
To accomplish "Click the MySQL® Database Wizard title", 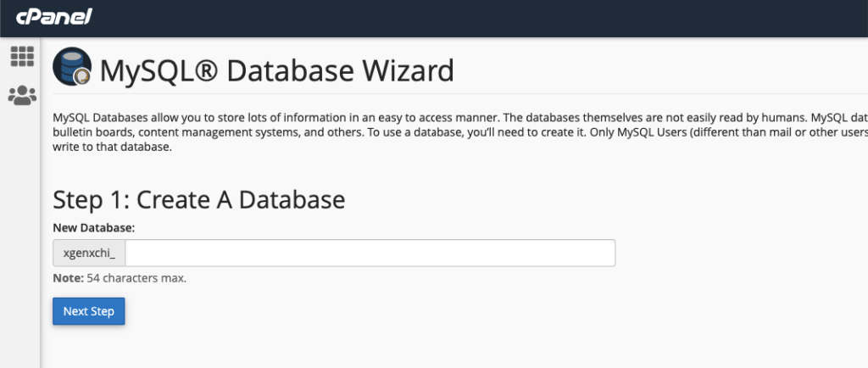I will pyautogui.click(x=276, y=70).
